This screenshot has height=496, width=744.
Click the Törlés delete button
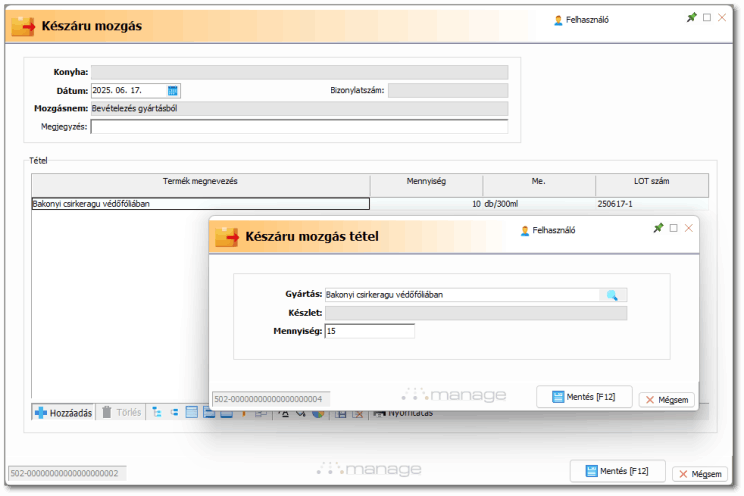122,412
